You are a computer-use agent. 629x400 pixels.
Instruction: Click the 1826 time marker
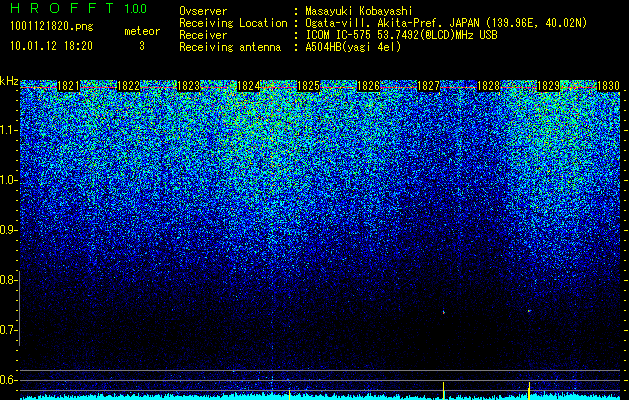coord(368,86)
